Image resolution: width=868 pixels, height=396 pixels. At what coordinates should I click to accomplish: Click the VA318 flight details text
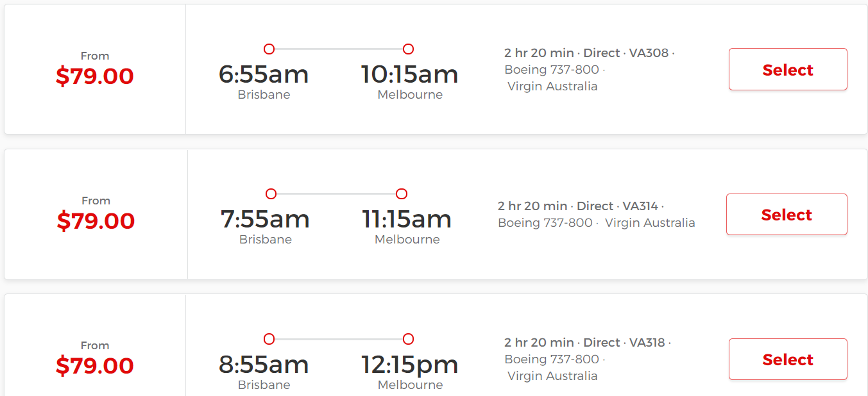(588, 359)
